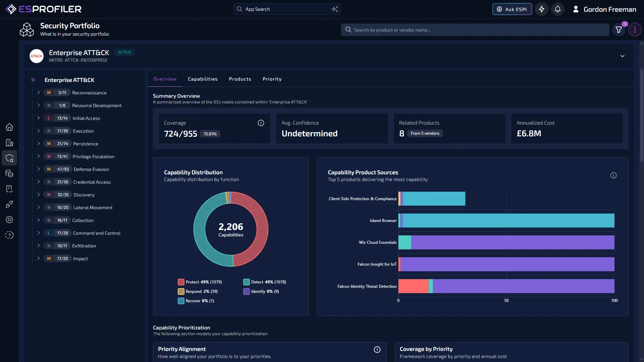Viewport: 644px width, 362px height.
Task: Select the Exfiltration tree item
Action: point(84,245)
